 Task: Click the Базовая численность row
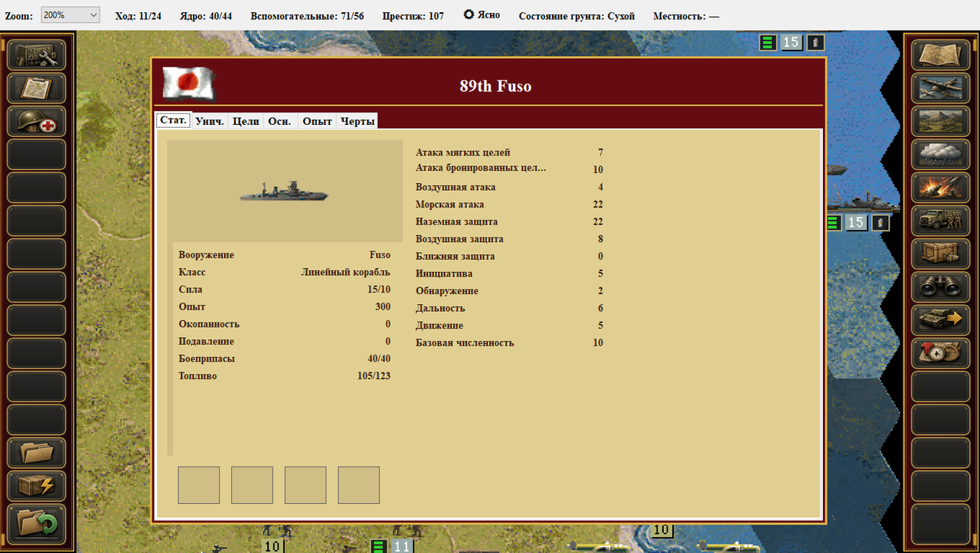click(509, 342)
